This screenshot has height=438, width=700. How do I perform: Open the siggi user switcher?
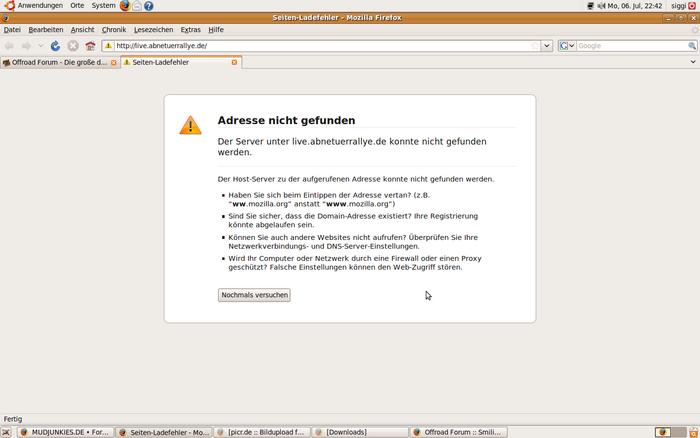[x=678, y=6]
